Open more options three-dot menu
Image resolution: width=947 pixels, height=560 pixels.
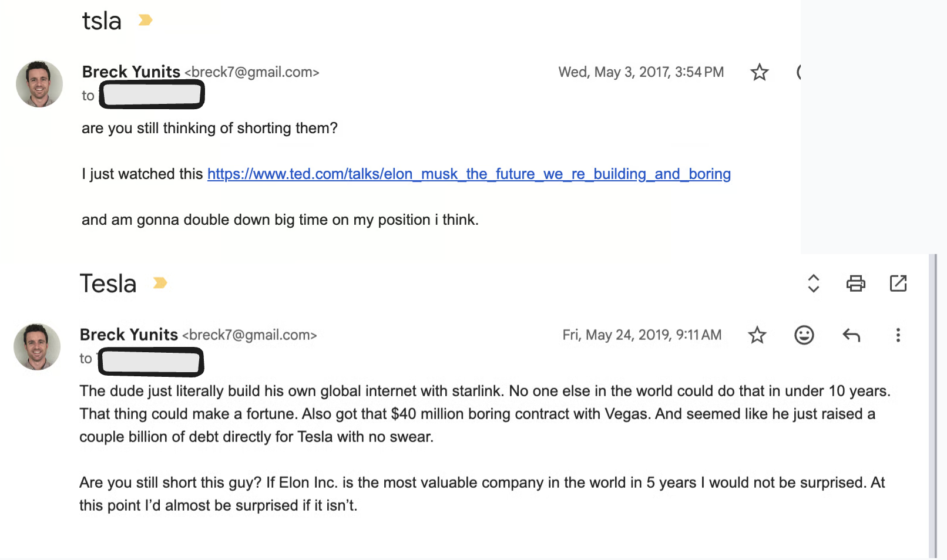click(898, 335)
